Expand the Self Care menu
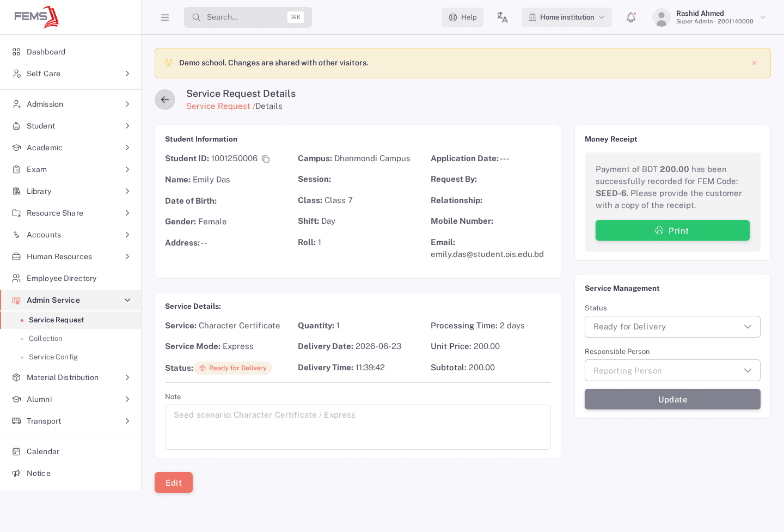Screen dimensions: 784x532 click(71, 74)
